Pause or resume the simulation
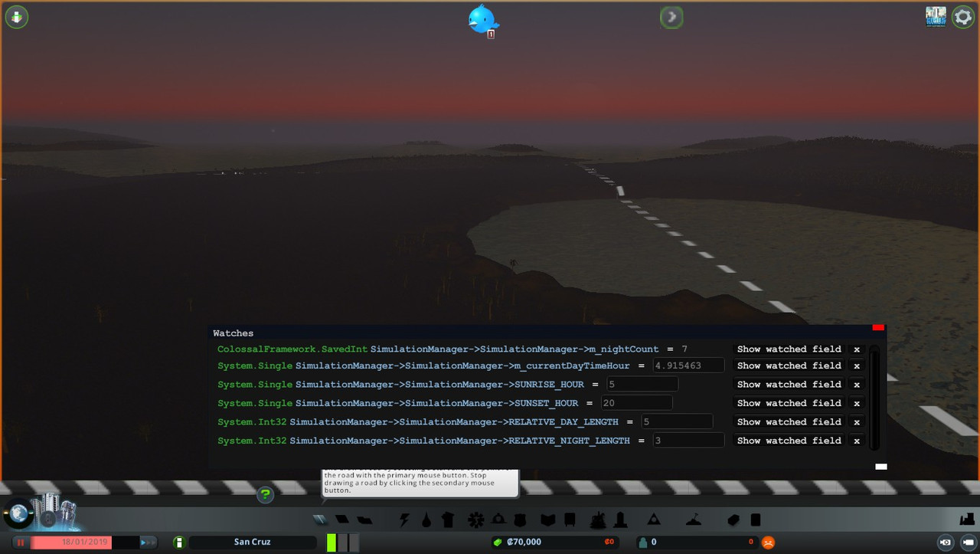The height and width of the screenshot is (554, 980). 21,543
